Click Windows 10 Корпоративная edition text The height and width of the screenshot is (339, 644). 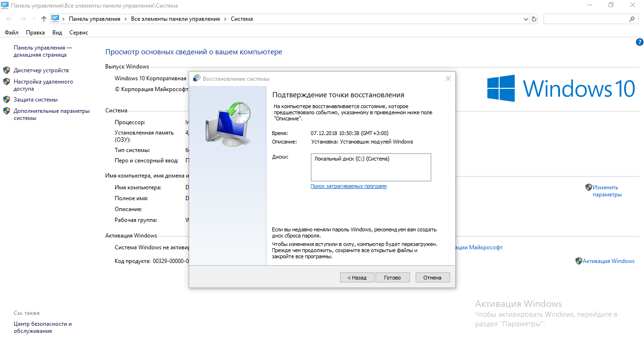click(x=151, y=78)
